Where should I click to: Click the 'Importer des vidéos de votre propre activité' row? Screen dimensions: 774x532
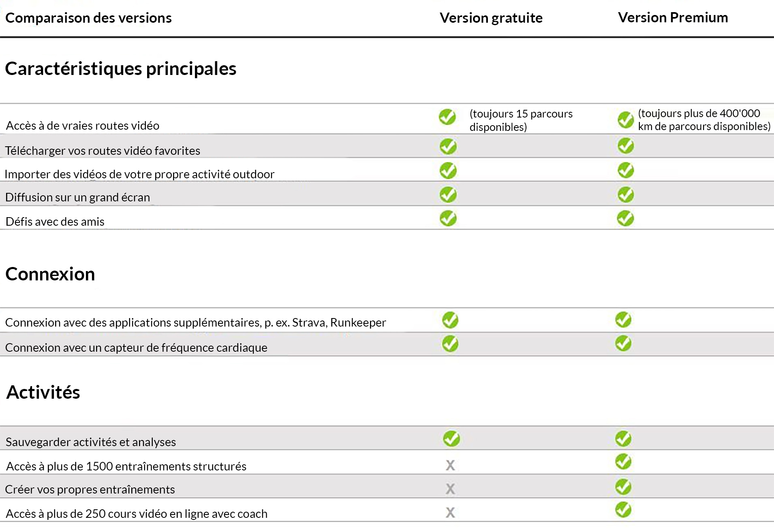click(x=139, y=174)
